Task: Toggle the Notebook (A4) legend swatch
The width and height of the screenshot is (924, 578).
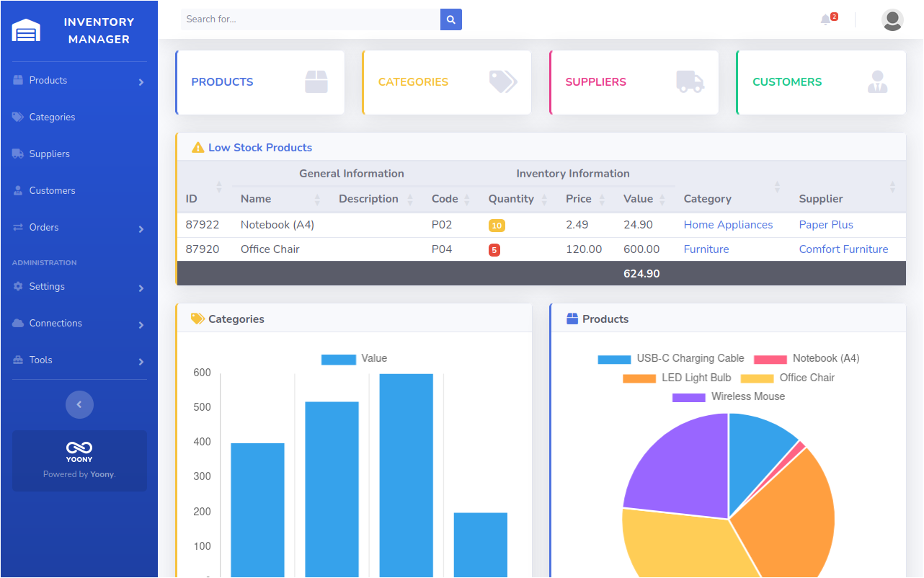Action: [770, 359]
